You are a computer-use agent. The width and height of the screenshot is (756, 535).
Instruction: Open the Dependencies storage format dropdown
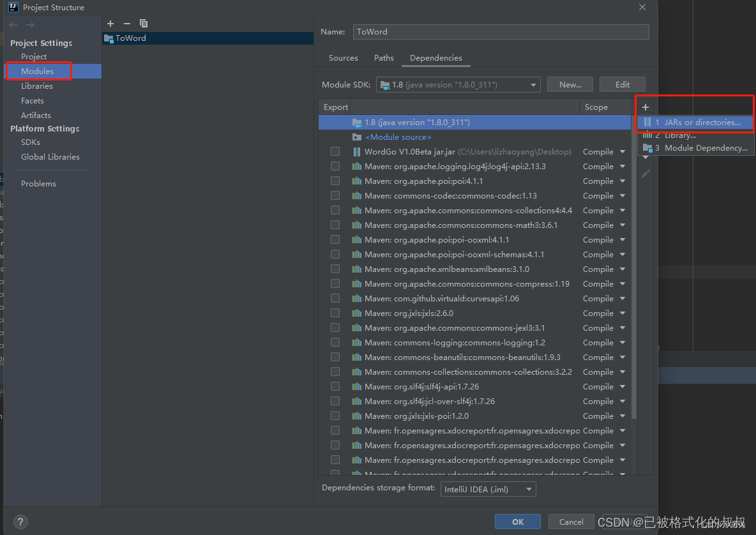click(488, 488)
